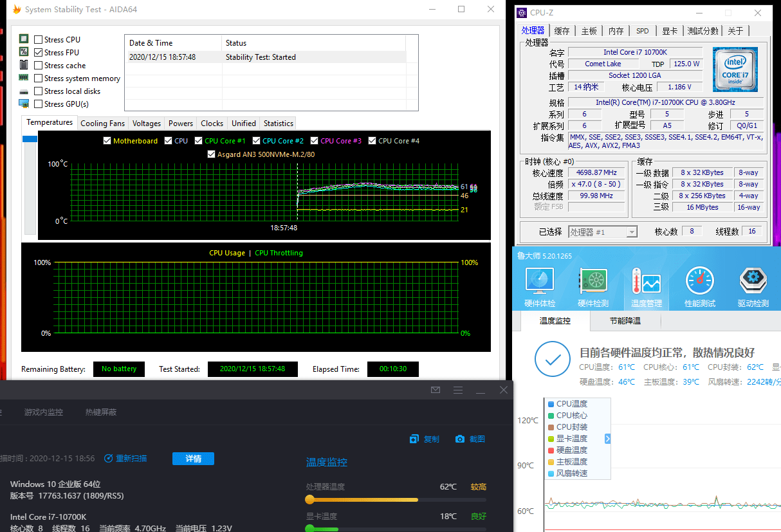The image size is (781, 532).
Task: Open 硬件体检 in 鲁大师 toolbar
Action: 539,288
